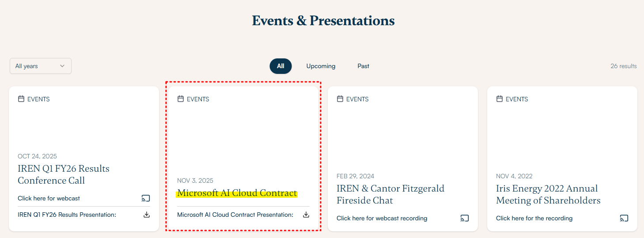Click cast icon beside Cantor Fitzgerald webcast recording
644x238 pixels.
(x=464, y=218)
